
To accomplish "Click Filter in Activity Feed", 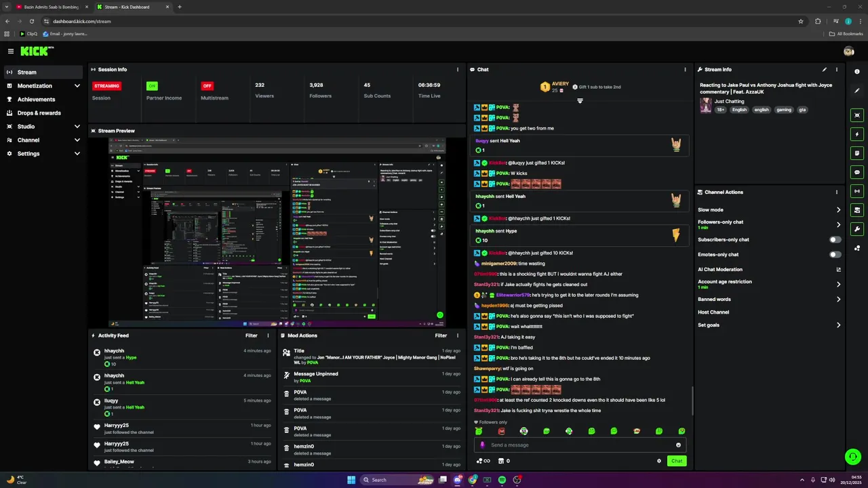I will [252, 335].
